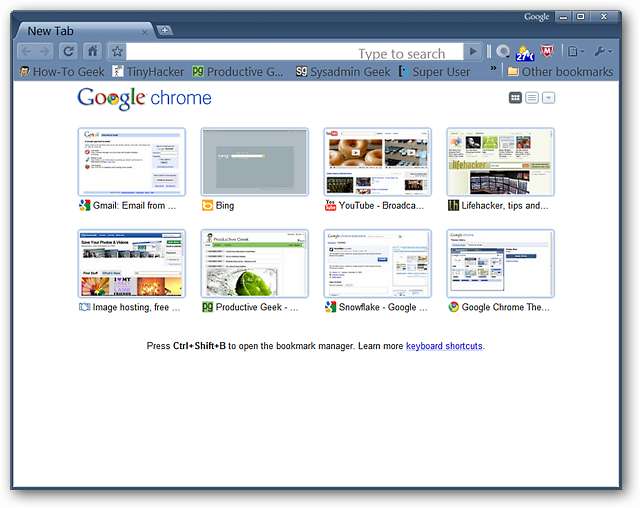Open the Bing thumbnail
Screen dimensions: 640x508
[255, 162]
